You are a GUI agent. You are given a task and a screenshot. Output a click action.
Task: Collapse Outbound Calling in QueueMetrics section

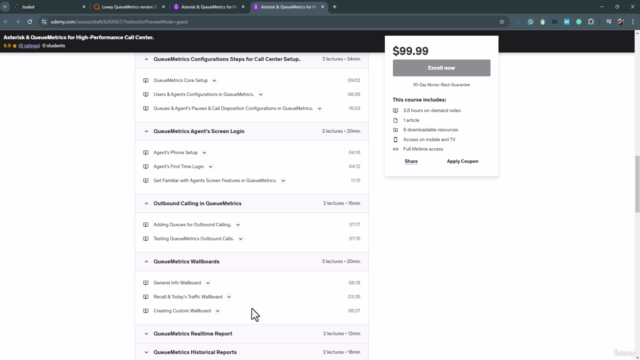[146, 203]
